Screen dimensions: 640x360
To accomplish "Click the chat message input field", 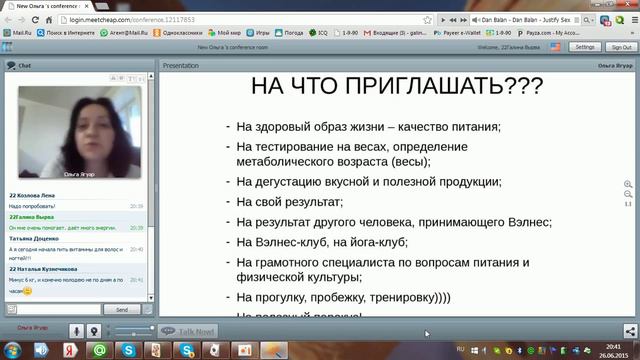I will pos(59,309).
